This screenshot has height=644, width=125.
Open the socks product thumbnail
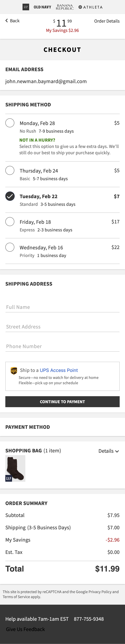coord(15,468)
